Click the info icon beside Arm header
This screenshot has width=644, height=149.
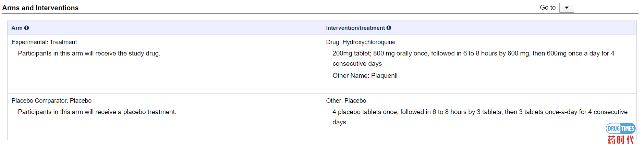pos(26,28)
